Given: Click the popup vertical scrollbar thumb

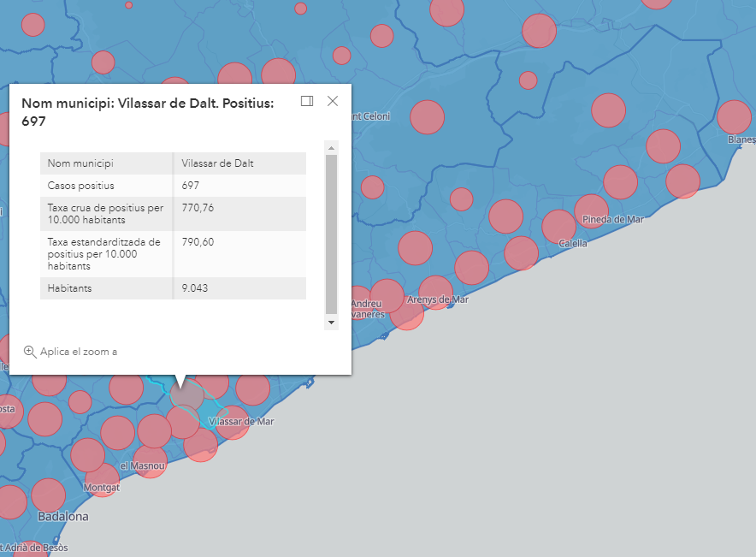Looking at the screenshot, I should click(x=331, y=234).
